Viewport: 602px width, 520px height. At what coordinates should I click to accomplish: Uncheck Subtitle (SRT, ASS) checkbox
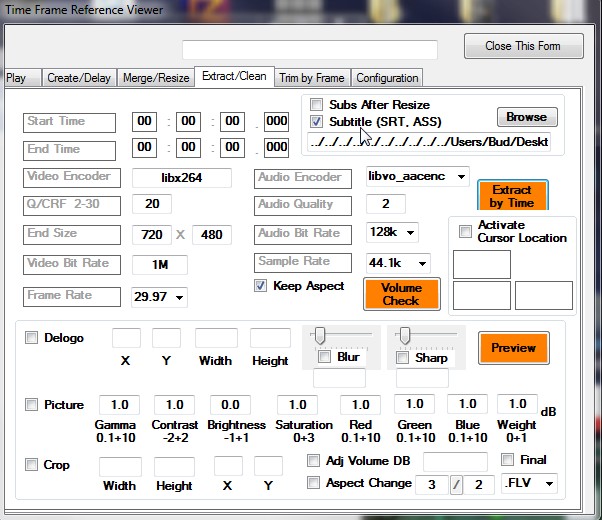[x=317, y=122]
